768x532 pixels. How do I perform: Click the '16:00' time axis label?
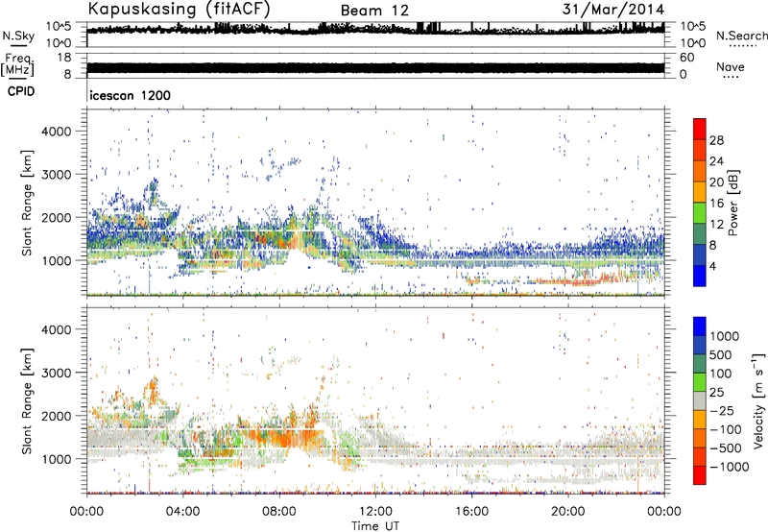coord(471,512)
